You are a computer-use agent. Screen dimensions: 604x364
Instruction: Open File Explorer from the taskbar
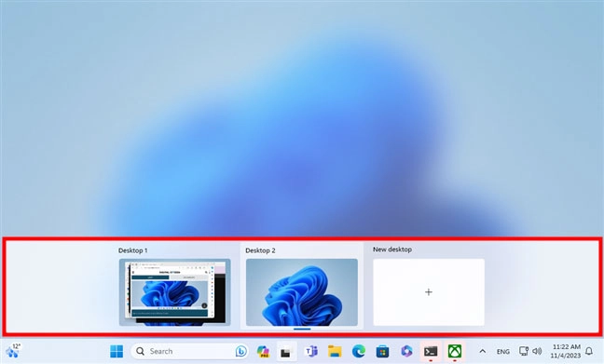point(335,351)
